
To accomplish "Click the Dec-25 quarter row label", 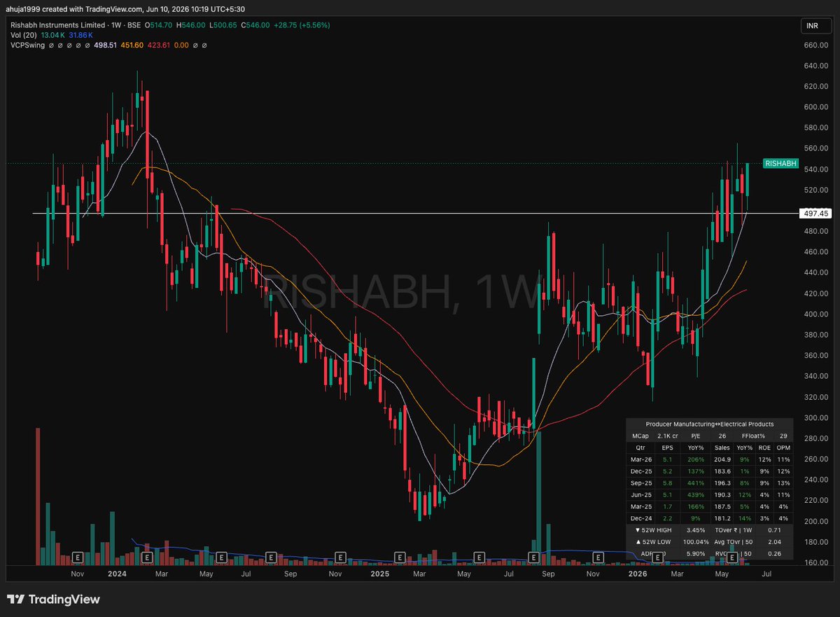I will (640, 471).
